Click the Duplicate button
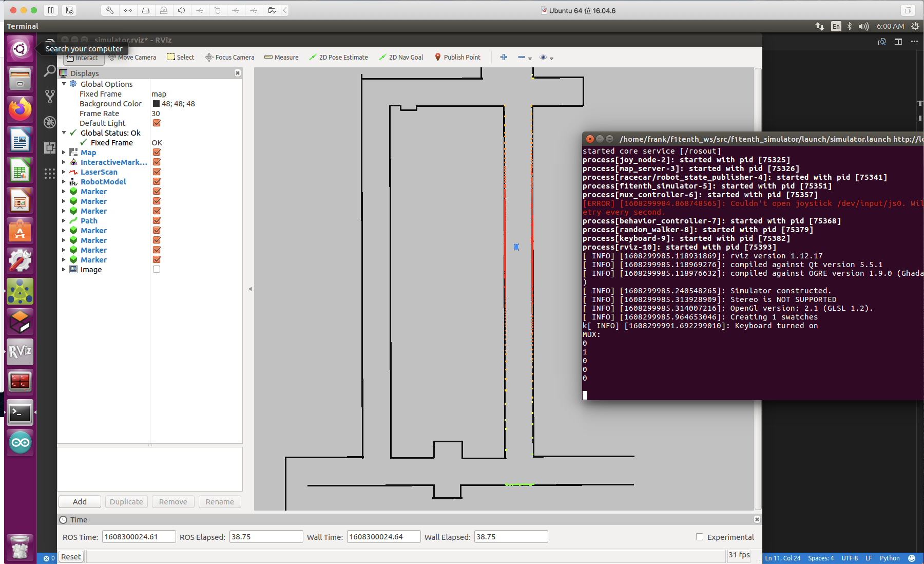 pyautogui.click(x=126, y=502)
